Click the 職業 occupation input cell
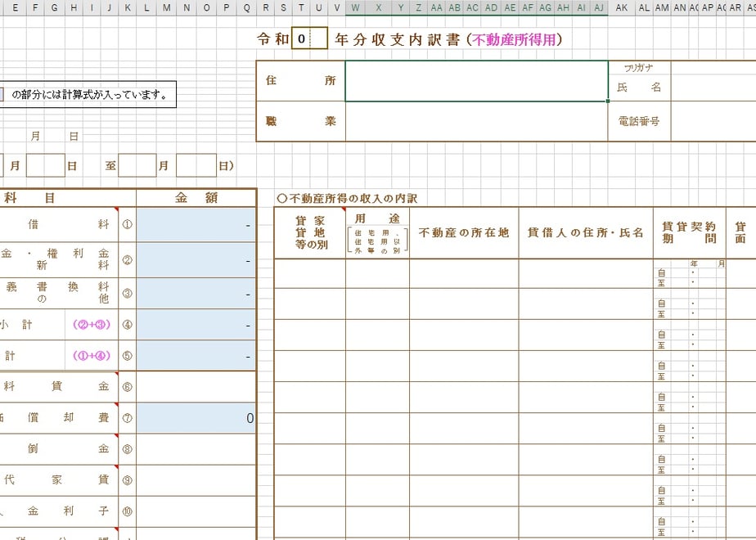This screenshot has height=540, width=756. pos(476,121)
